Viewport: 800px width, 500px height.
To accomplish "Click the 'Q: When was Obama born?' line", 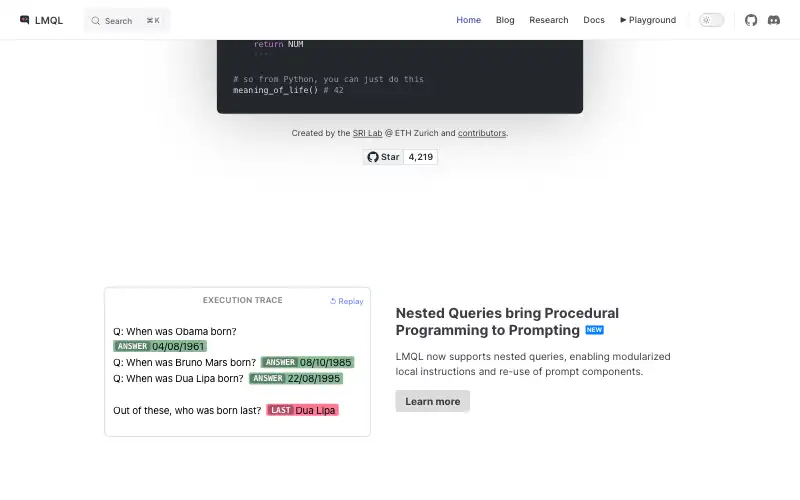I will [174, 332].
